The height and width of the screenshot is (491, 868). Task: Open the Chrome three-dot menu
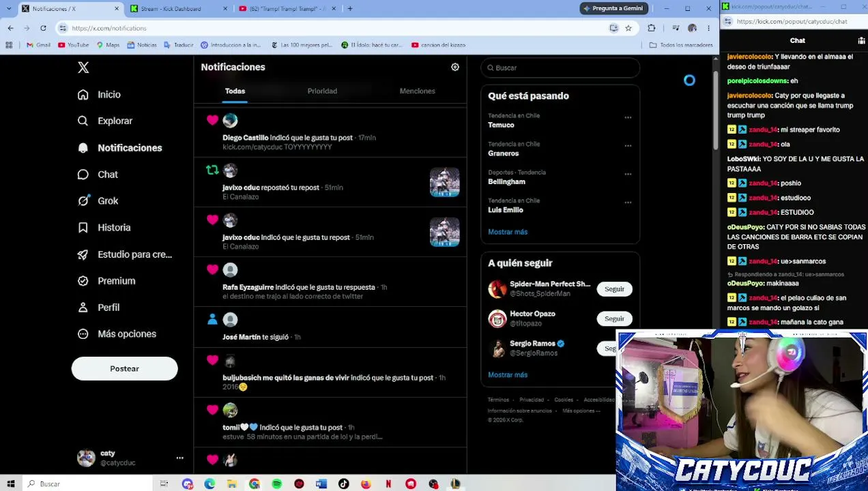[708, 28]
